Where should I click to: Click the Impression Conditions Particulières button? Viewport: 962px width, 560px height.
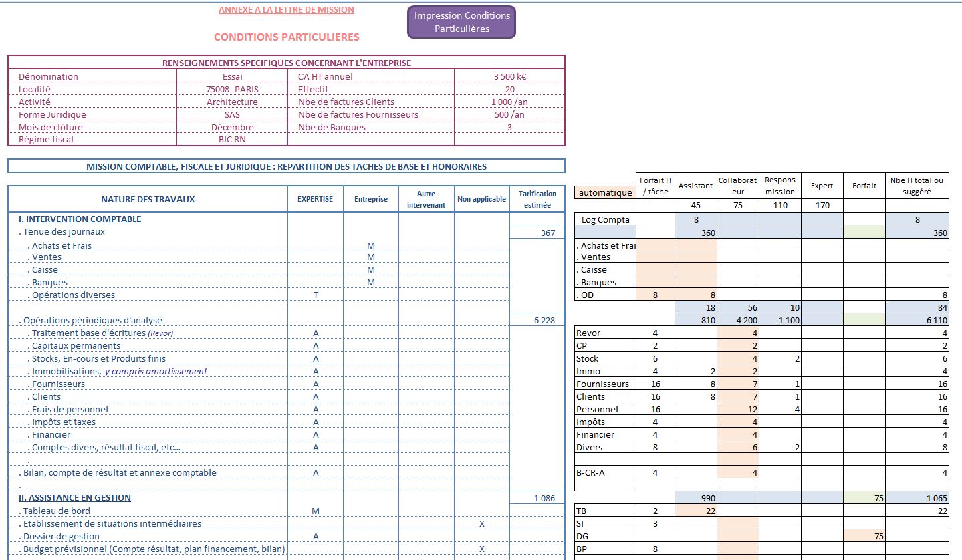461,22
